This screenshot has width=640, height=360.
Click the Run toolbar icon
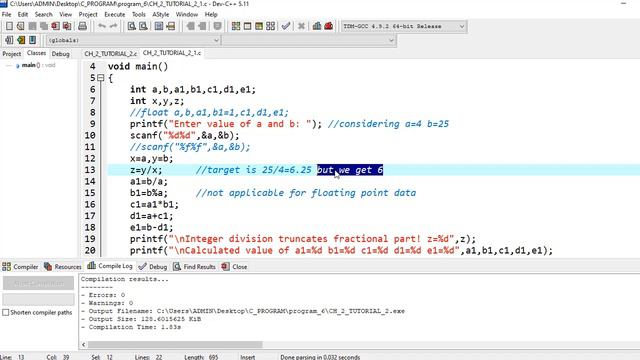tap(247, 27)
